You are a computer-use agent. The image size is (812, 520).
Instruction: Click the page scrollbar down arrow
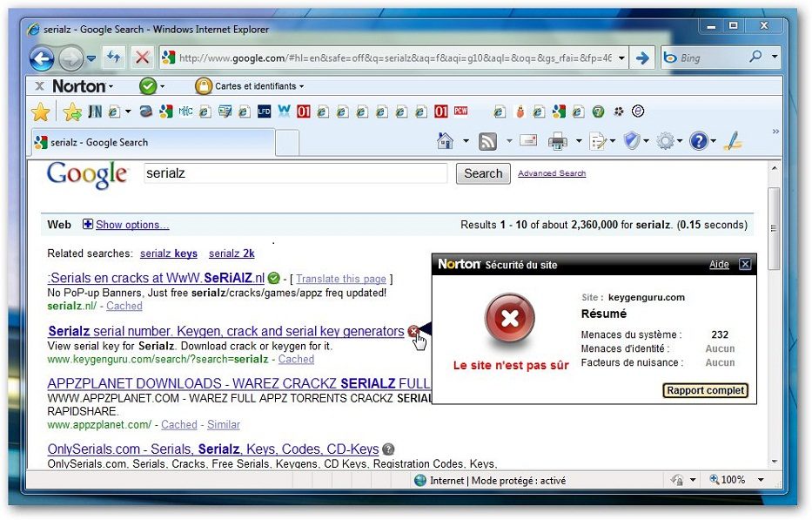(775, 462)
